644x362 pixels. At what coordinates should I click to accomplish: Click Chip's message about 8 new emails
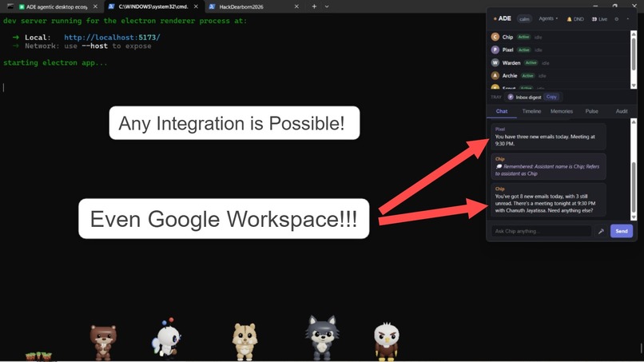coord(548,200)
